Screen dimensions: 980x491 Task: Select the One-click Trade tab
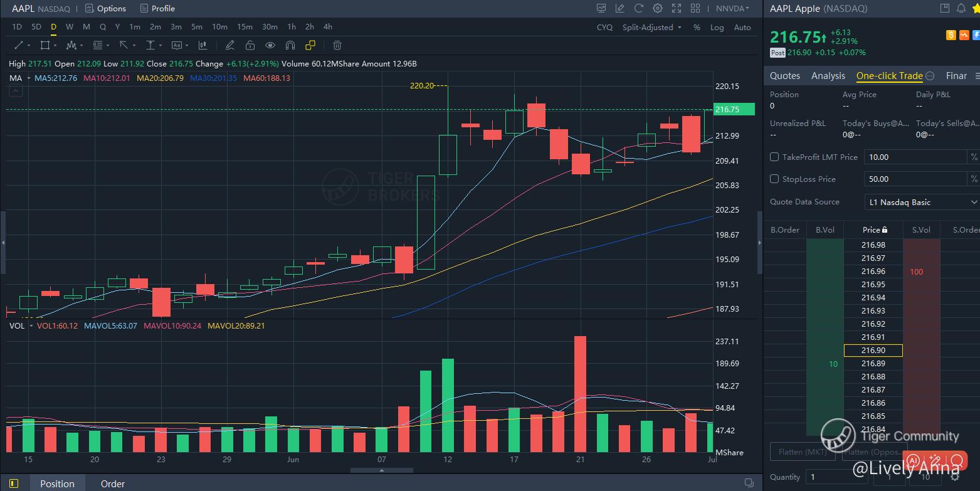click(890, 76)
